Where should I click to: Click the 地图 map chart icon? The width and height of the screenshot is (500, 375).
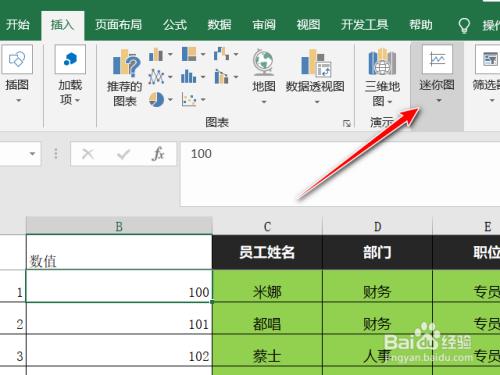[x=263, y=62]
